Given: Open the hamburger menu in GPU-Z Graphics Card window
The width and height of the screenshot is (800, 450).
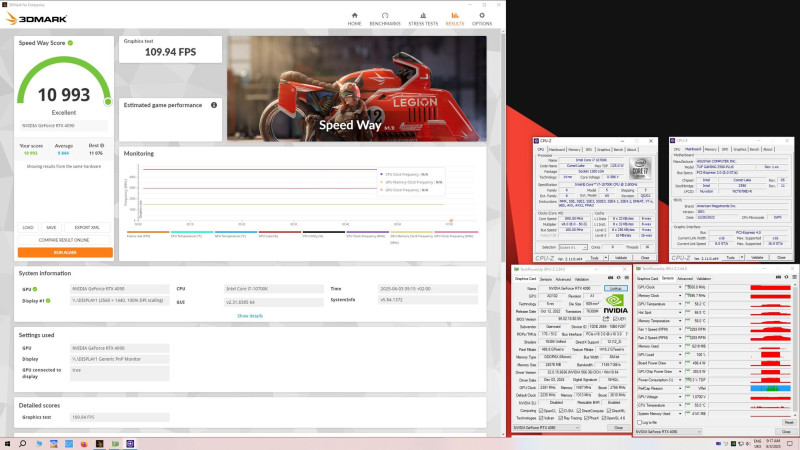Looking at the screenshot, I should click(627, 278).
